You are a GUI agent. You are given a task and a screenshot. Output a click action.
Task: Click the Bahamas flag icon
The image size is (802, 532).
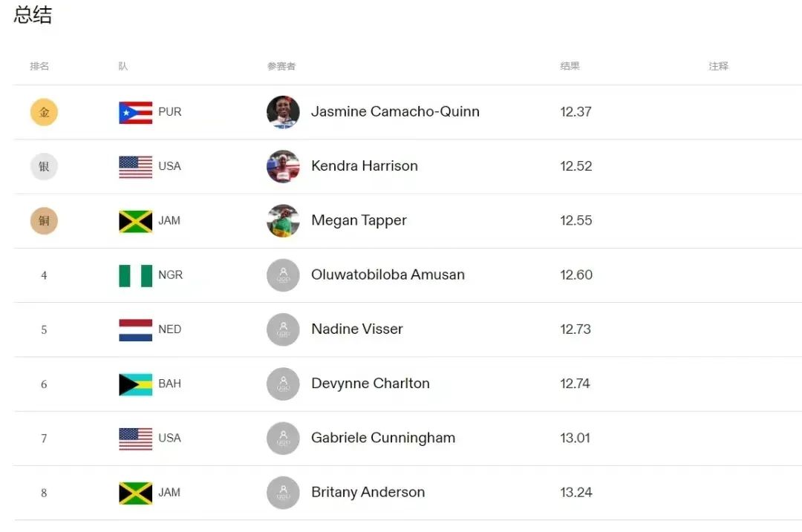pos(135,384)
